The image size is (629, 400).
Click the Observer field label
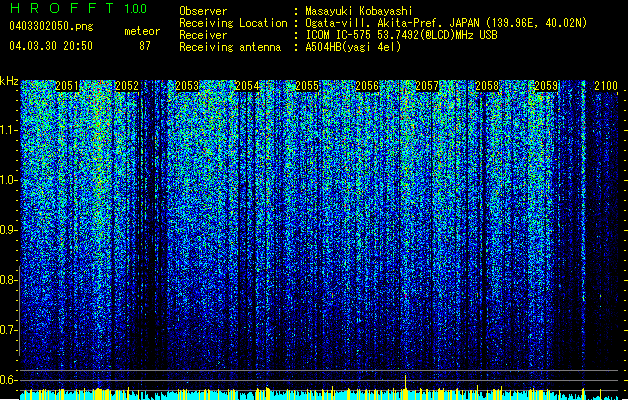tap(203, 11)
